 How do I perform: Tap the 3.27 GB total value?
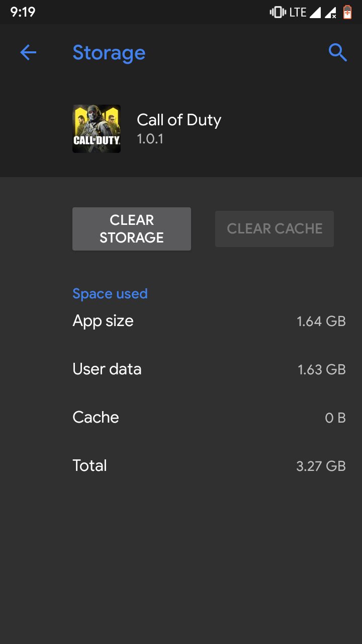321,466
